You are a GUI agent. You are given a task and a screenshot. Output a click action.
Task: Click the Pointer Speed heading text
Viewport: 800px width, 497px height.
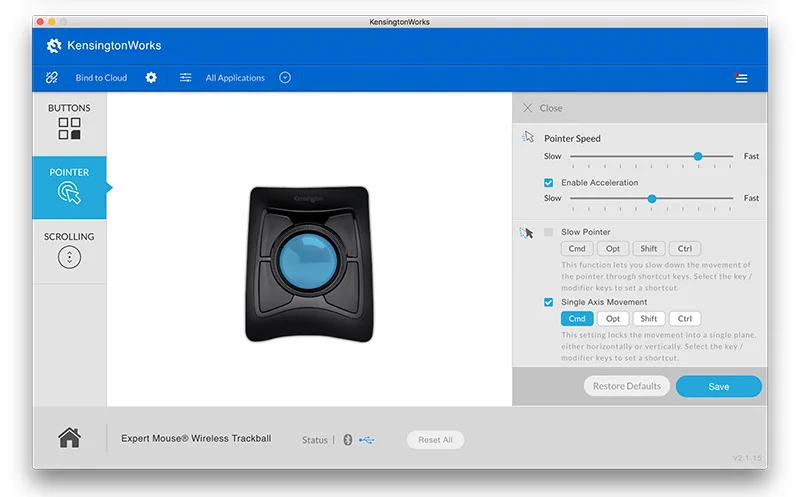(x=572, y=138)
